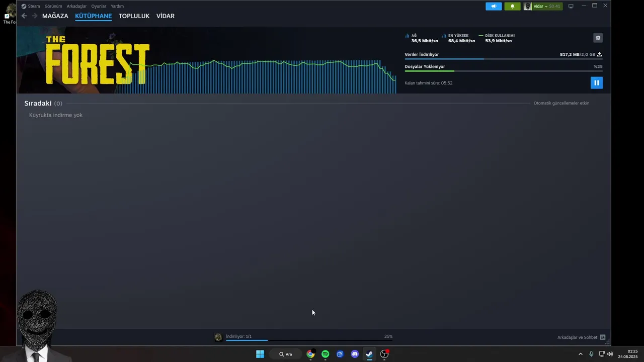Click the EN YÜKSEK peak bars icon
This screenshot has height=362, width=644.
[444, 36]
